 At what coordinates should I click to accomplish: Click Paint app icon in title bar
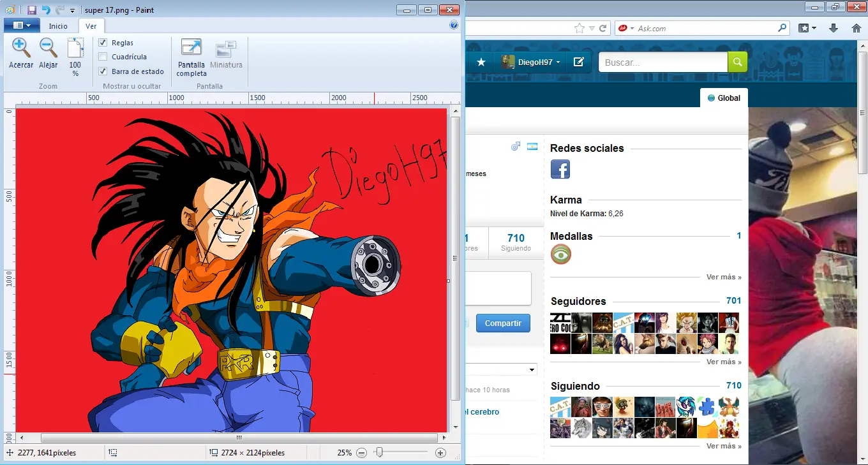click(x=10, y=10)
